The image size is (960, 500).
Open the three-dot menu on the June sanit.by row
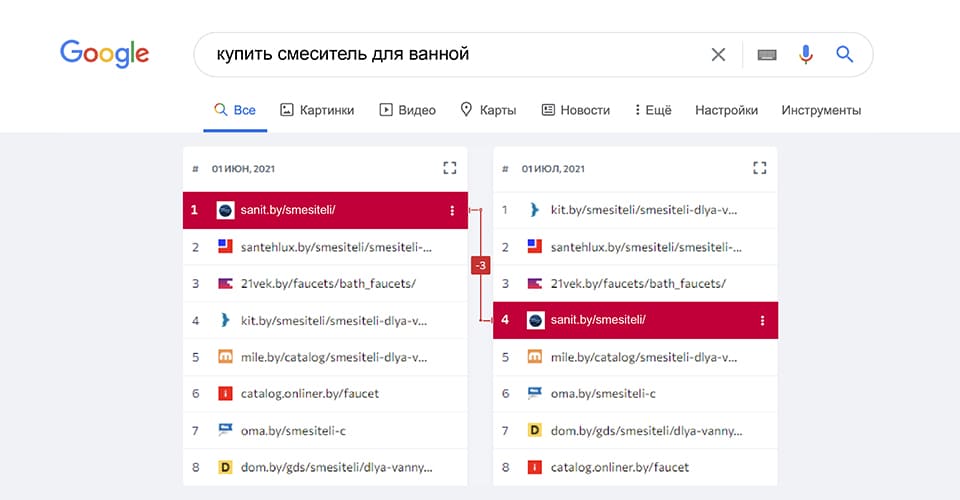(x=452, y=211)
